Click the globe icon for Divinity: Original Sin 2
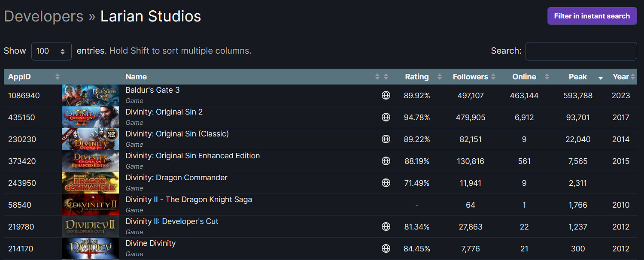The width and height of the screenshot is (644, 260). [386, 117]
